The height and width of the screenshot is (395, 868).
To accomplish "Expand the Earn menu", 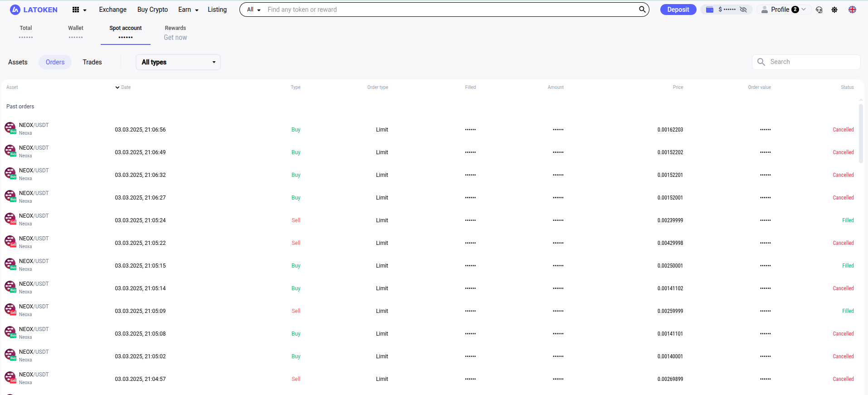I will (188, 10).
